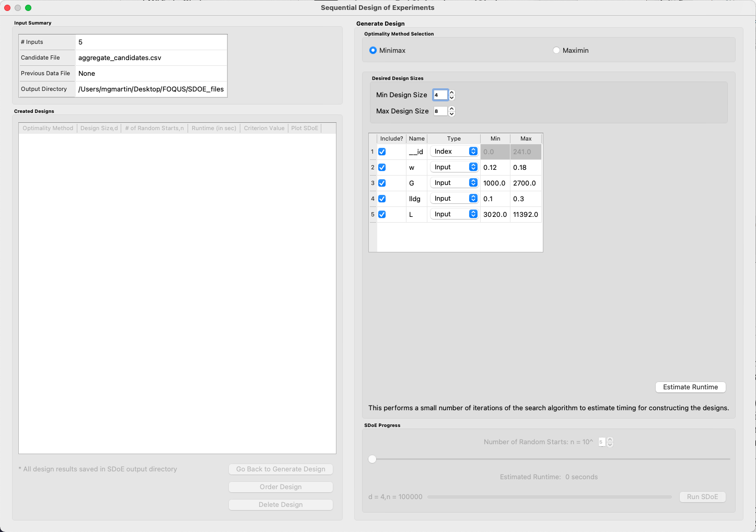756x532 pixels.
Task: Open the Type dropdown for lldg
Action: [454, 199]
